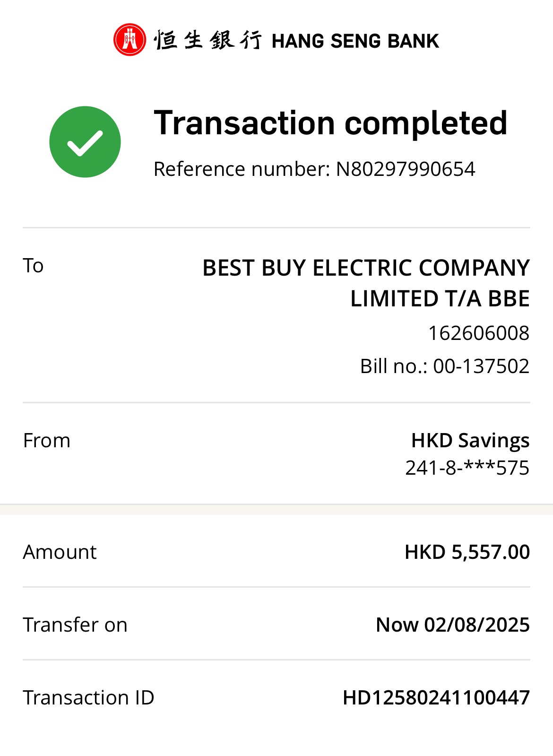
Task: Select the transaction ID HD12580241100447
Action: 436,698
